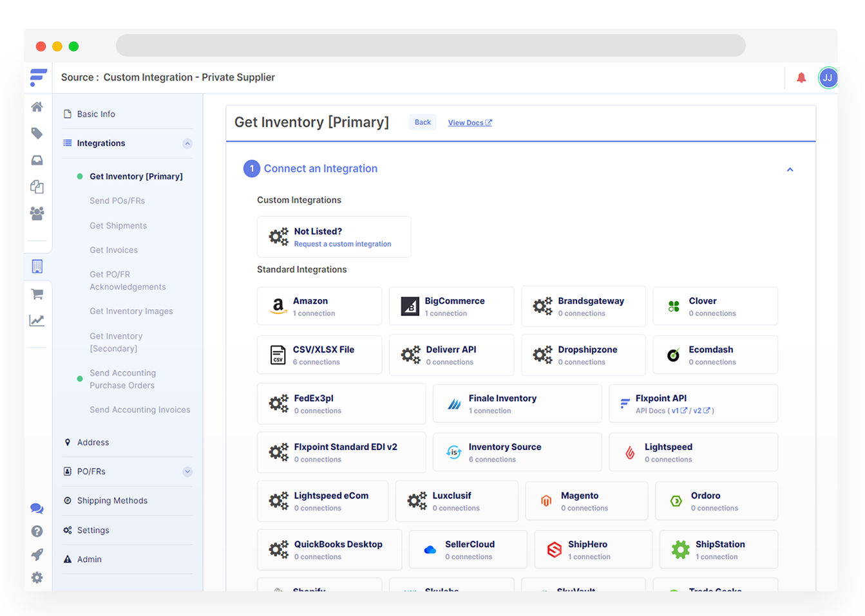Select the Magento integration card
Image resolution: width=865 pixels, height=616 pixels.
pos(586,501)
